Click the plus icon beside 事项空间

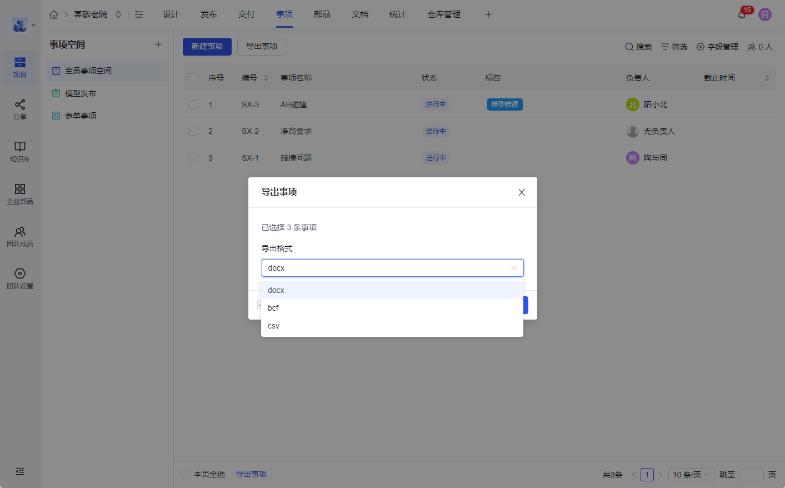click(157, 45)
